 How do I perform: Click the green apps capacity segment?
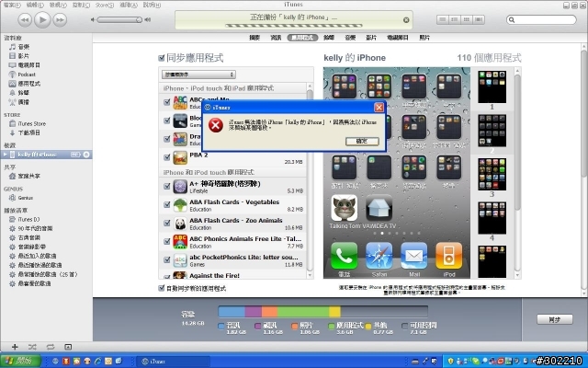(303, 311)
